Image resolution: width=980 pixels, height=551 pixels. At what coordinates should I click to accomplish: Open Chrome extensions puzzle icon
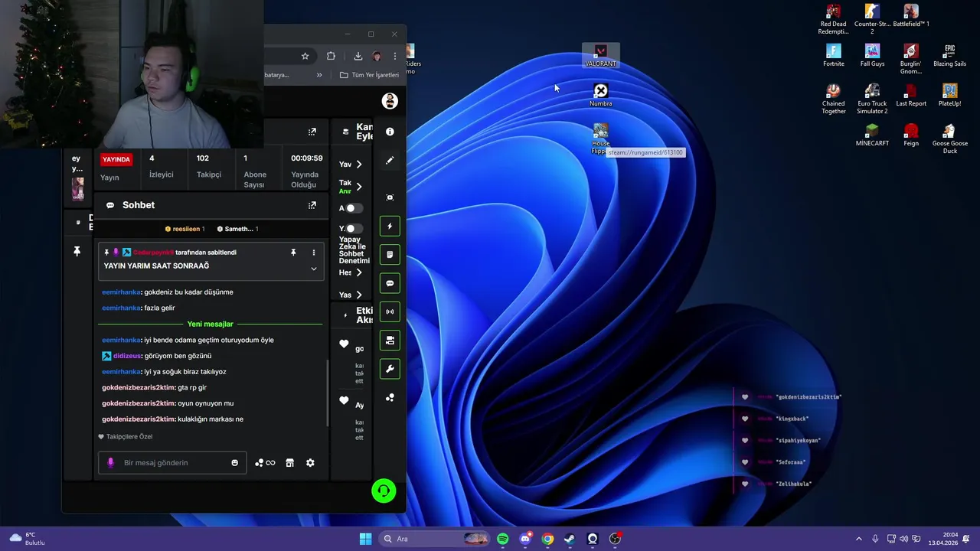(x=331, y=56)
